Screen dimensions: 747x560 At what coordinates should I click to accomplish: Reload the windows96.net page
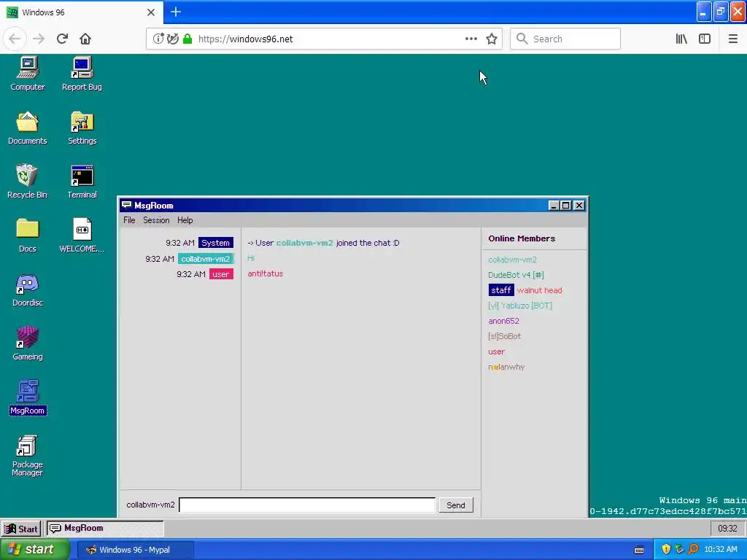62,39
